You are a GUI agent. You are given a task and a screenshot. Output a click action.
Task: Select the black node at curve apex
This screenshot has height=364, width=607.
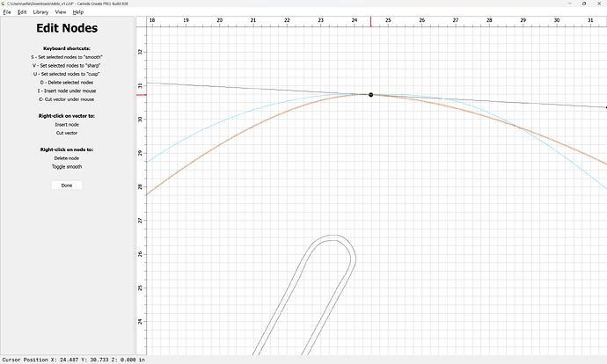[x=370, y=94]
